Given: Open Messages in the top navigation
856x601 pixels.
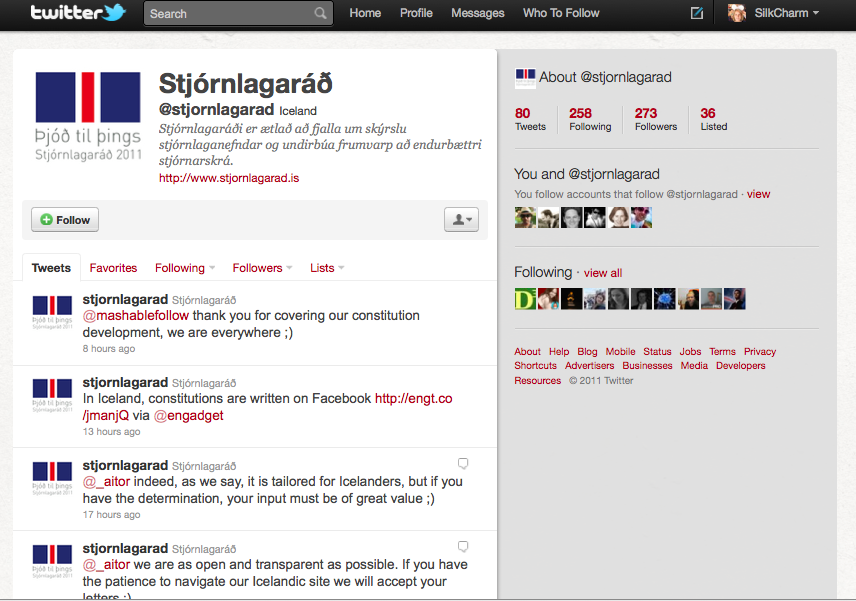Looking at the screenshot, I should click(478, 13).
